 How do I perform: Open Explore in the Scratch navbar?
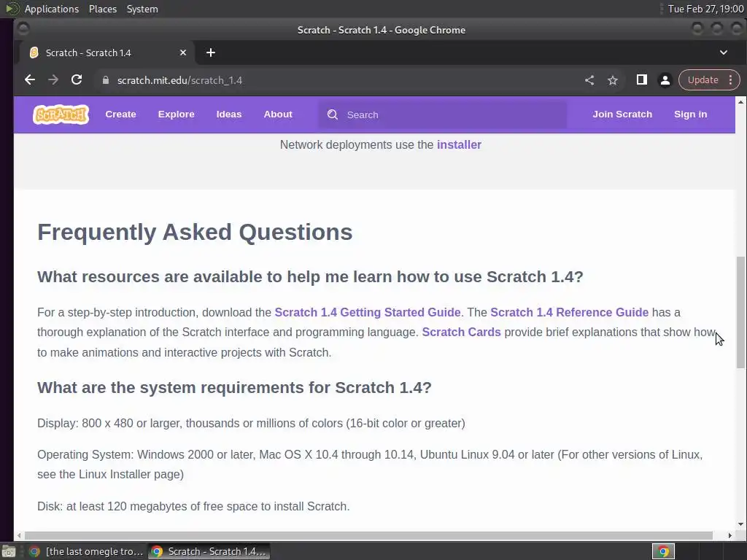coord(177,114)
